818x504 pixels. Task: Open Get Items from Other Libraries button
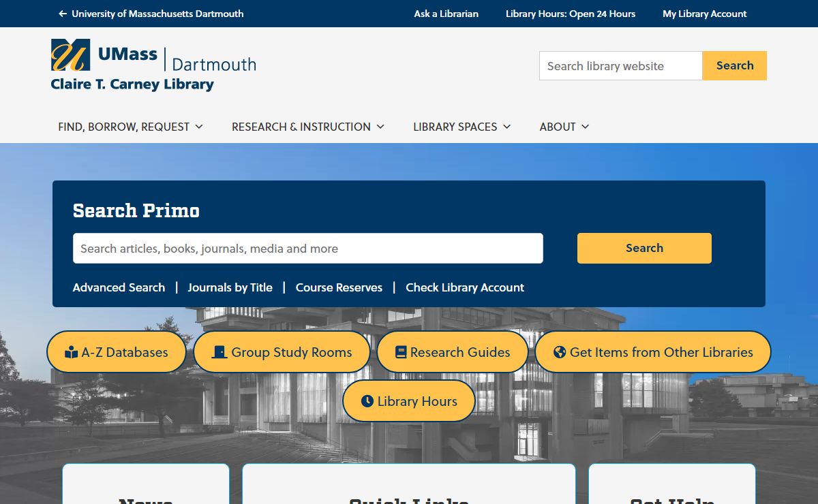tap(653, 352)
